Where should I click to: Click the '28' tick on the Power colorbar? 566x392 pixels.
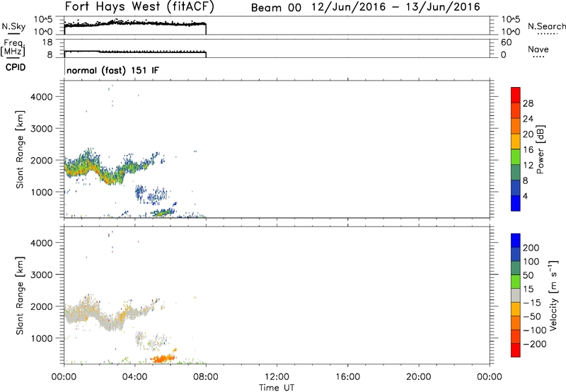point(528,103)
